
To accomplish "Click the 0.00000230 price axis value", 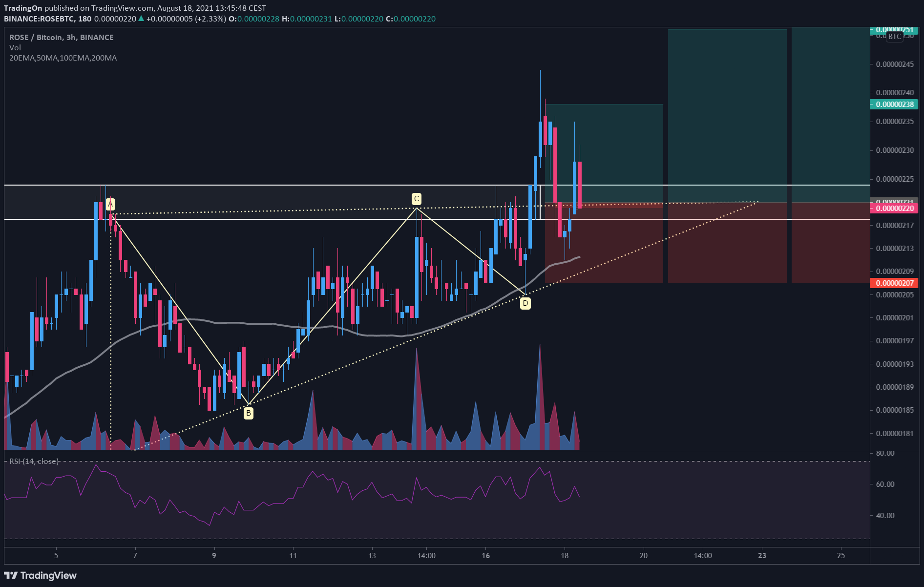I will (895, 150).
